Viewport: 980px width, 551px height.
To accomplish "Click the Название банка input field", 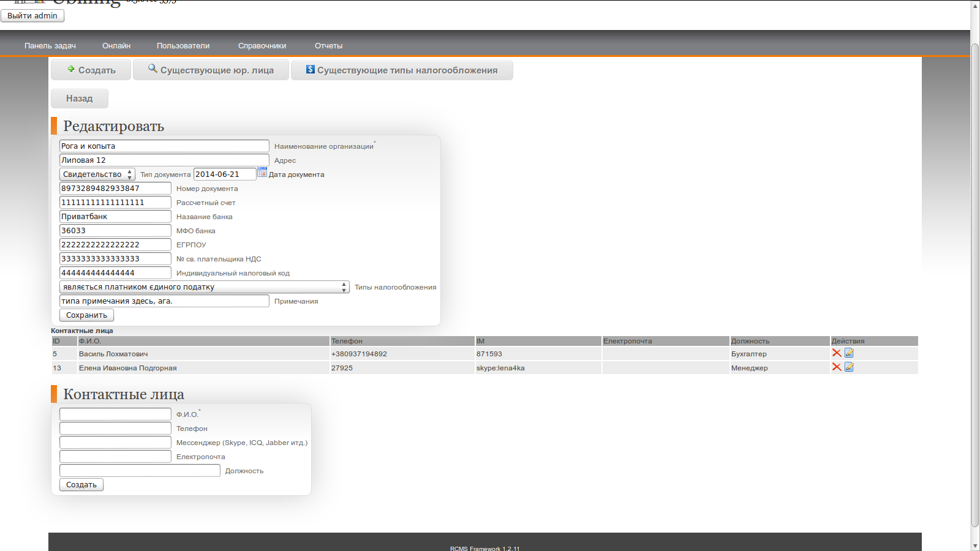I will pyautogui.click(x=115, y=217).
